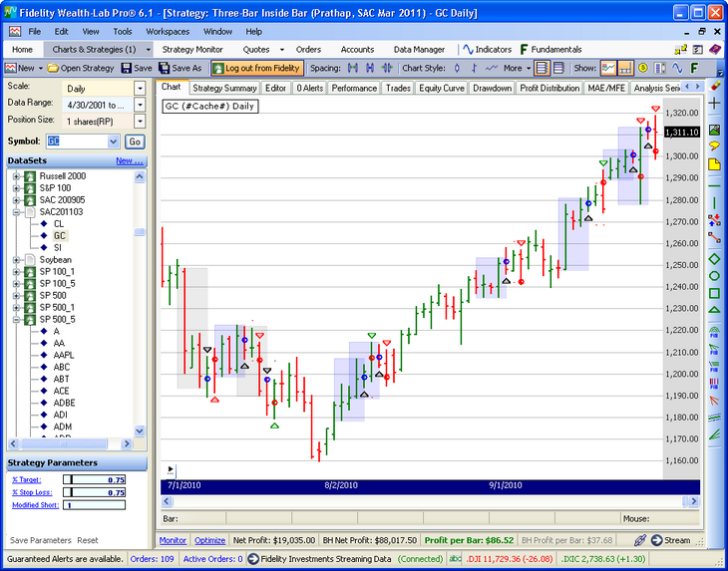Switch to the Equity Curve tab
The height and width of the screenshot is (571, 728).
tap(441, 88)
